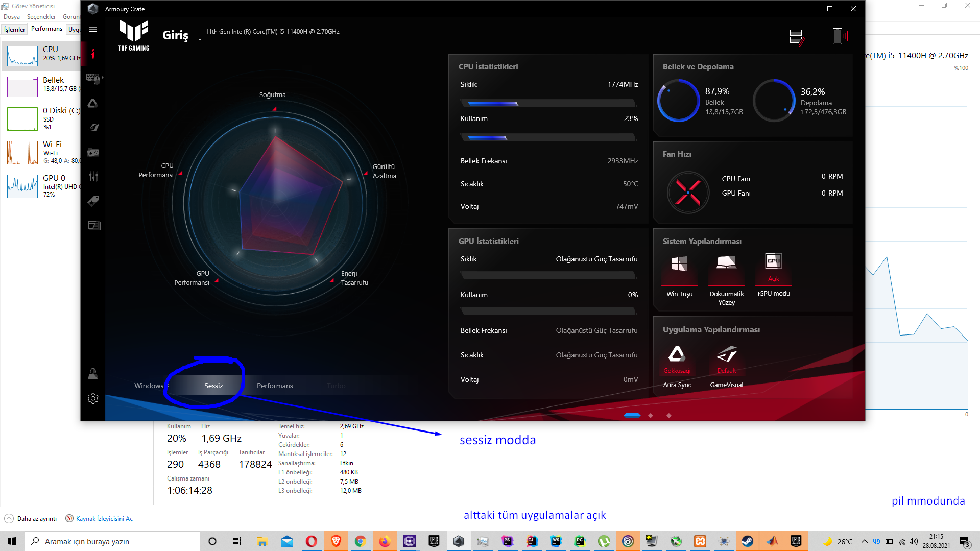Click the taskbar search box
The image size is (980, 551).
coord(112,541)
